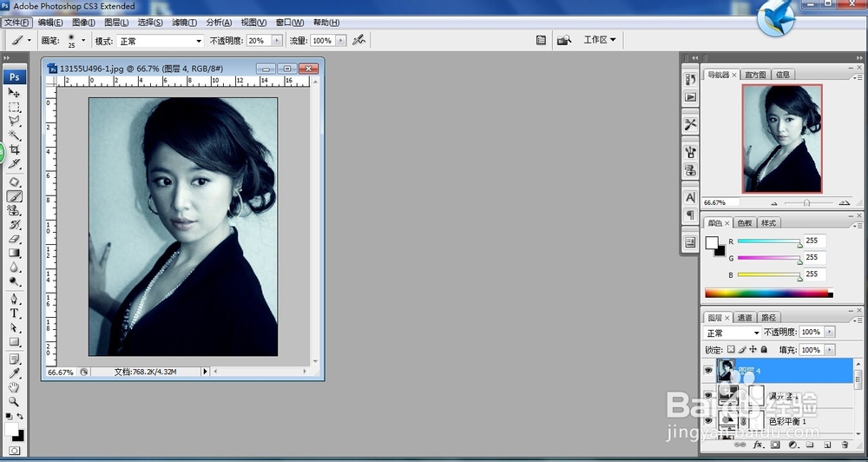Switch to the 路径 tab
This screenshot has width=868, height=462.
click(768, 318)
